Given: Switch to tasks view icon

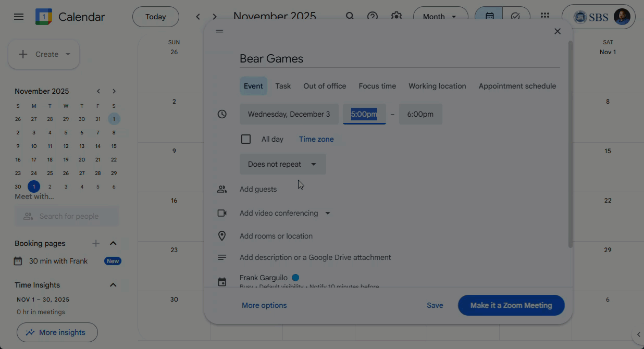Looking at the screenshot, I should (516, 16).
